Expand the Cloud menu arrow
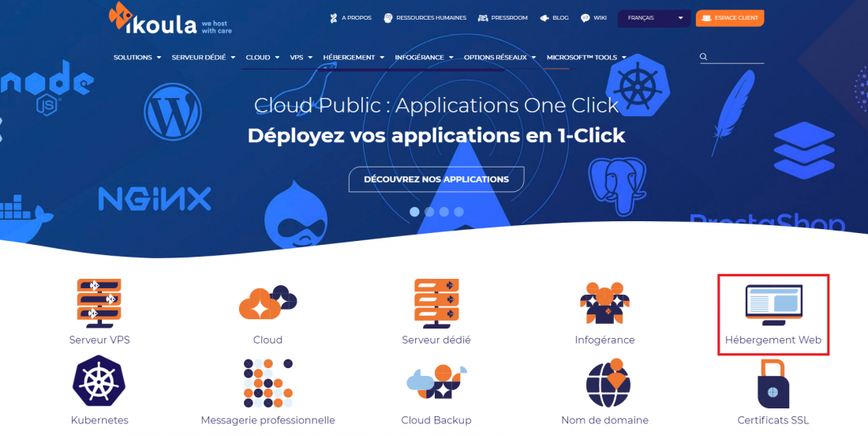This screenshot has width=868, height=436. tap(277, 57)
